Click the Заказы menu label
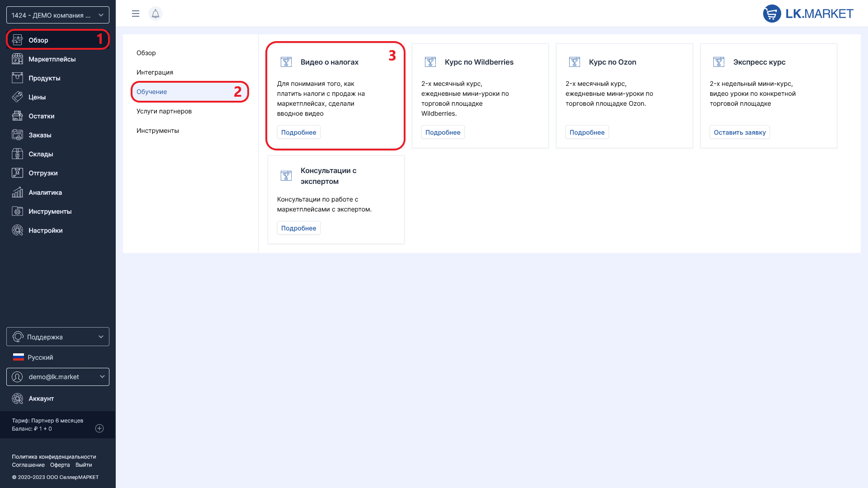 [x=40, y=135]
